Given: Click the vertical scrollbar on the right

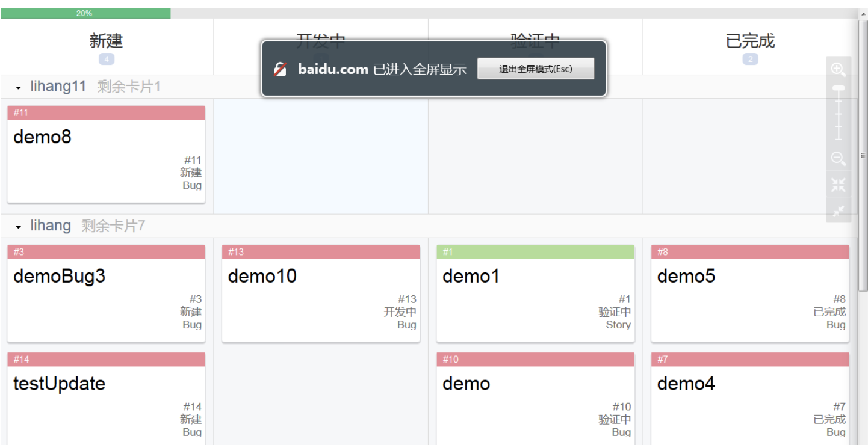Looking at the screenshot, I should pyautogui.click(x=863, y=156).
